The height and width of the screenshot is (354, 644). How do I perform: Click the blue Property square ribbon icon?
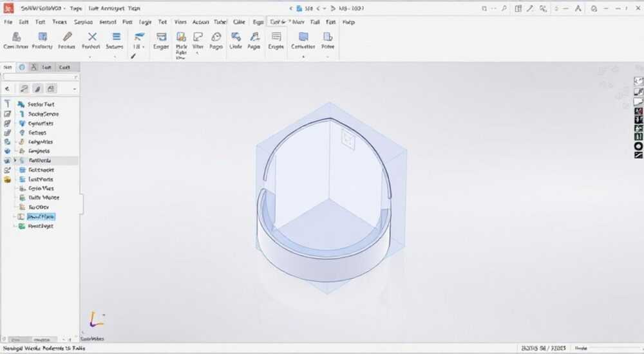[43, 37]
